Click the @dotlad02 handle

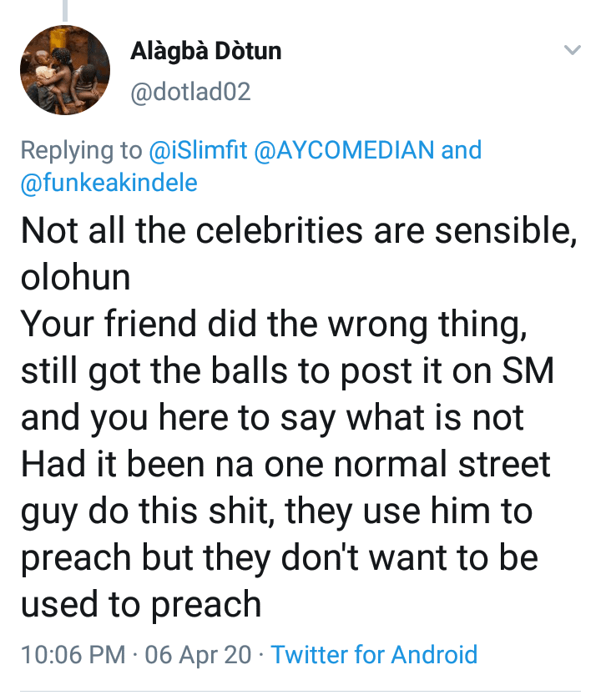pyautogui.click(x=190, y=91)
